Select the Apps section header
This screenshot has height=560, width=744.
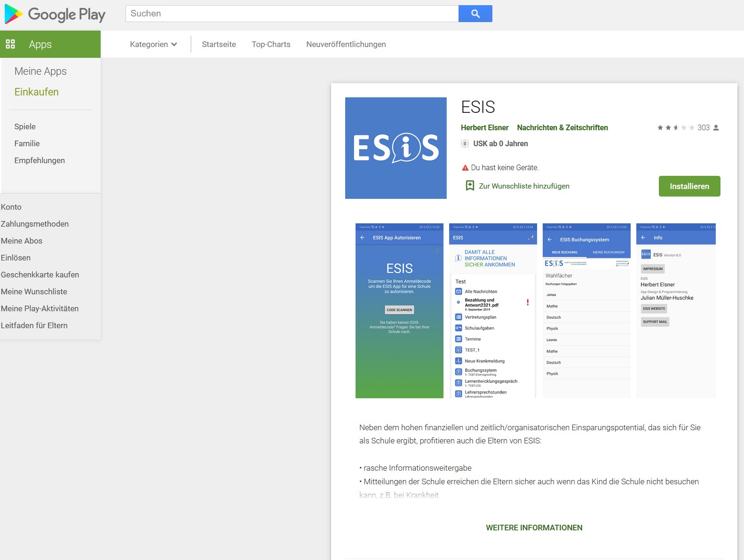click(x=50, y=44)
